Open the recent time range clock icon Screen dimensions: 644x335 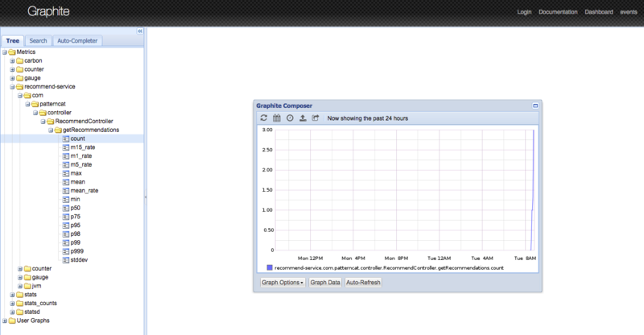coord(290,118)
